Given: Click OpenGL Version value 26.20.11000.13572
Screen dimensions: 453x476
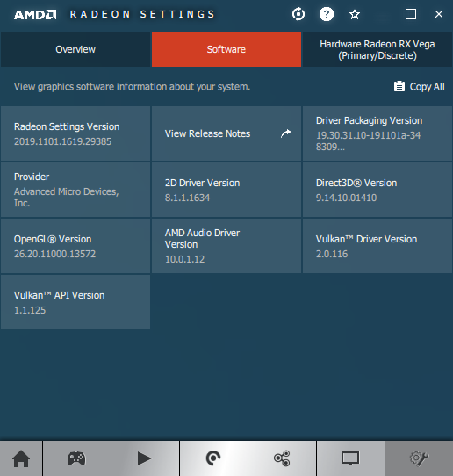Looking at the screenshot, I should coord(55,254).
